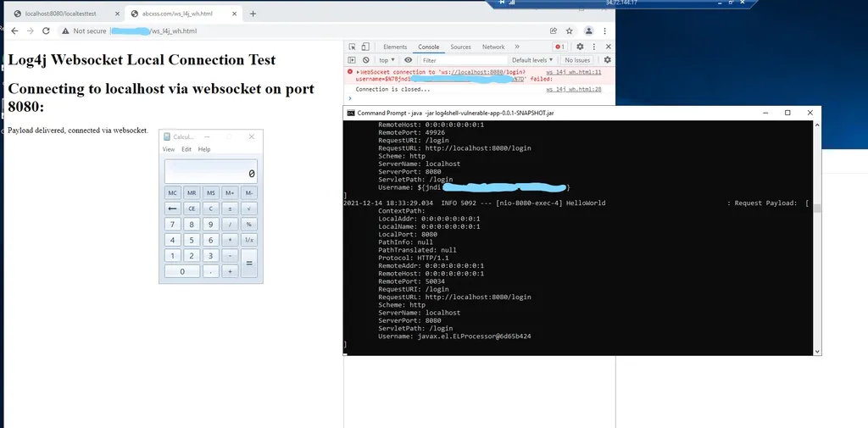Bookmark this page with the star icon
Image resolution: width=868 pixels, height=428 pixels.
pyautogui.click(x=568, y=31)
